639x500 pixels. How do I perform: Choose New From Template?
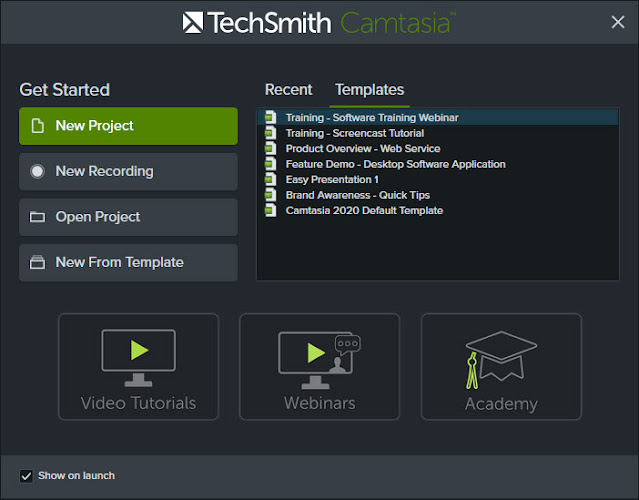pyautogui.click(x=128, y=262)
